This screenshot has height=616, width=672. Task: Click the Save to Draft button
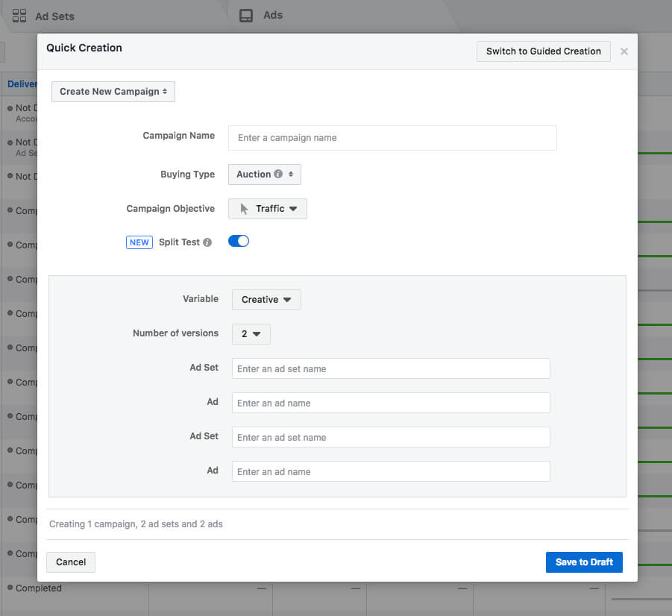coord(584,562)
